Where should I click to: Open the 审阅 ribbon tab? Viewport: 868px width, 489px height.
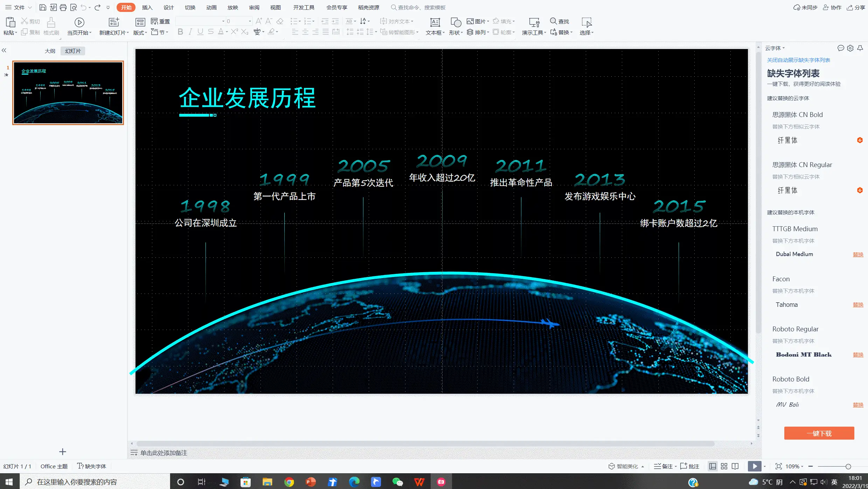254,7
